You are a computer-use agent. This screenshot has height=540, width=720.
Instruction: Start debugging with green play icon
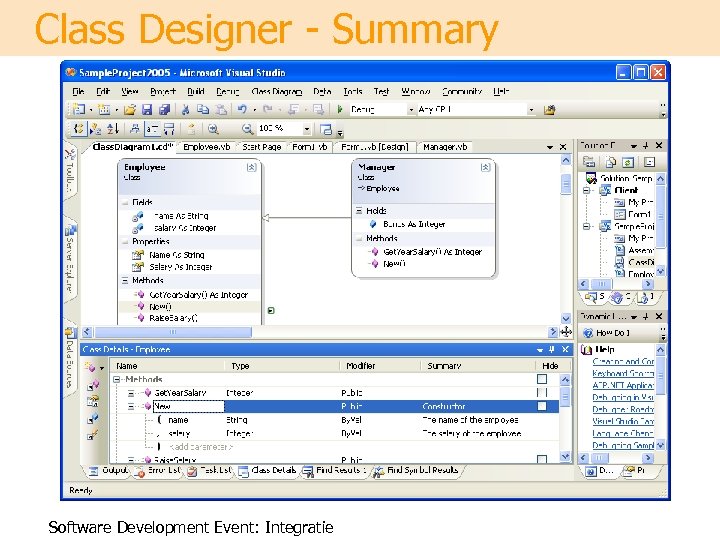[340, 109]
